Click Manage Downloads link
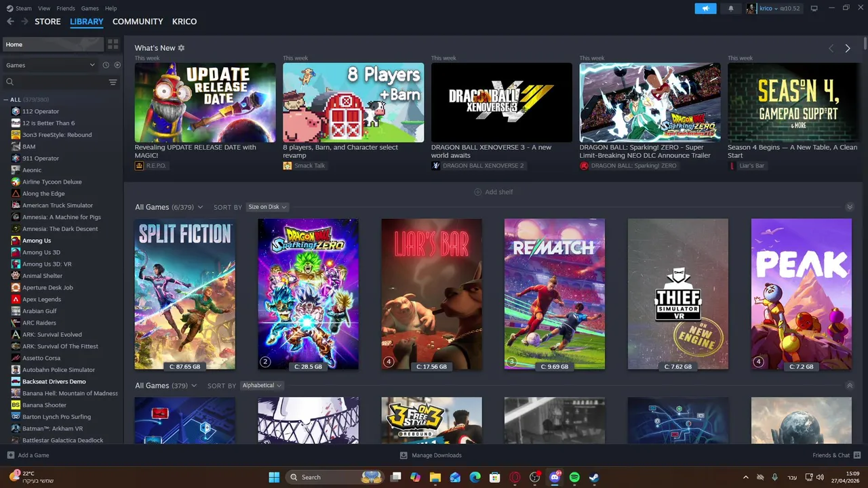868x488 pixels. click(x=437, y=455)
